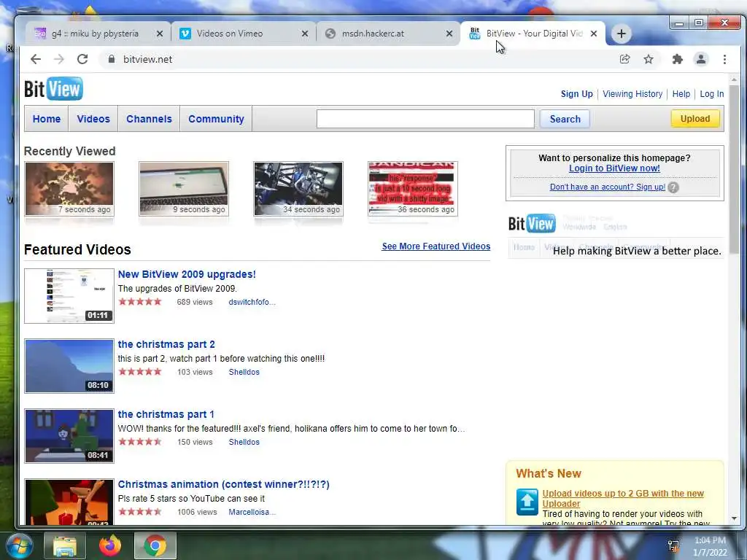Go back using the browser back arrow

36,59
